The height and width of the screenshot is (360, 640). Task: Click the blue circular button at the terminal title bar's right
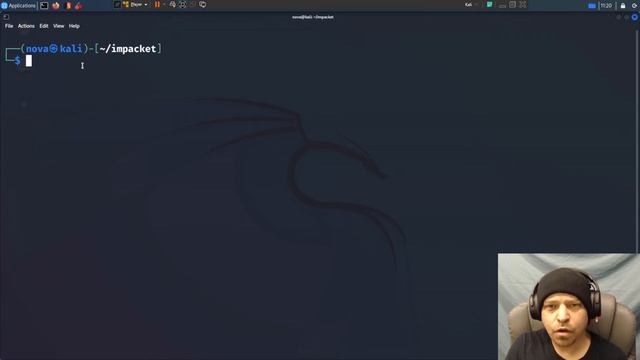[x=635, y=17]
